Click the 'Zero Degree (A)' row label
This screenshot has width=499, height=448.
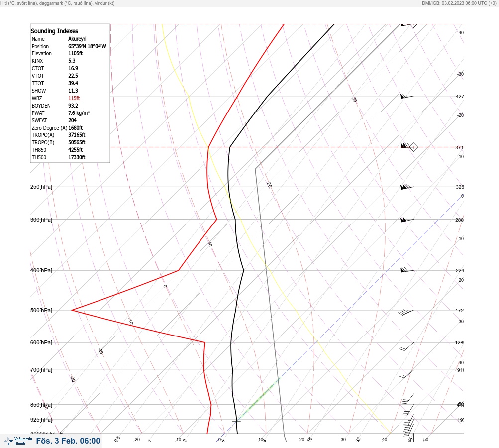click(49, 128)
